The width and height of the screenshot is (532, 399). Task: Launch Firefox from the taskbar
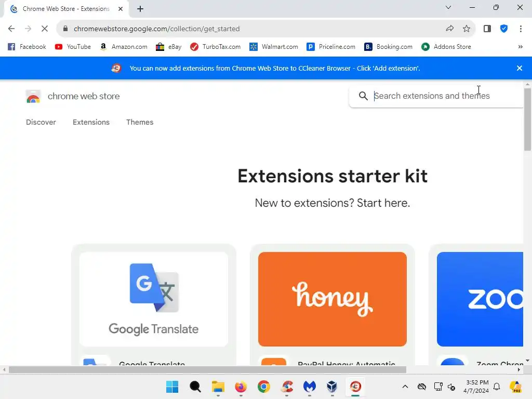coord(241,387)
